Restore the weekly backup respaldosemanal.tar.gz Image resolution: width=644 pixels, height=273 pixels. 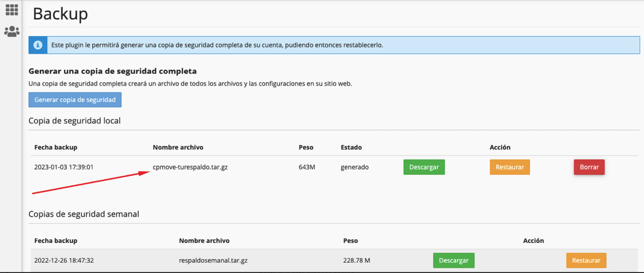pos(586,260)
